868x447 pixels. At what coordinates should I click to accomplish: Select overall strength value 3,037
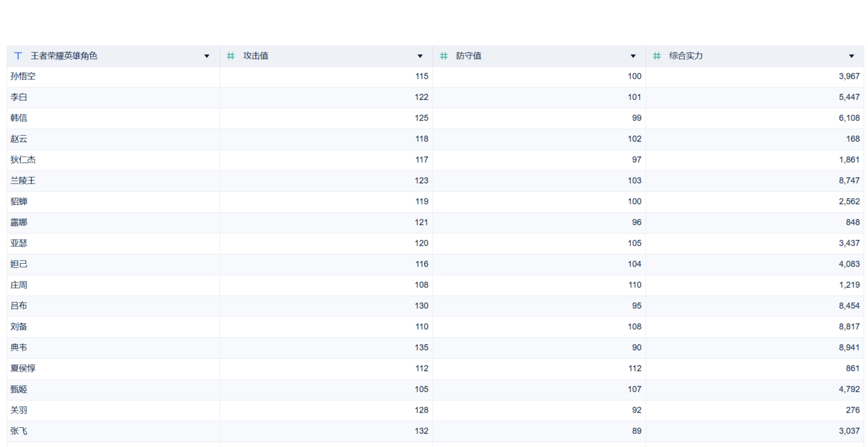(849, 431)
